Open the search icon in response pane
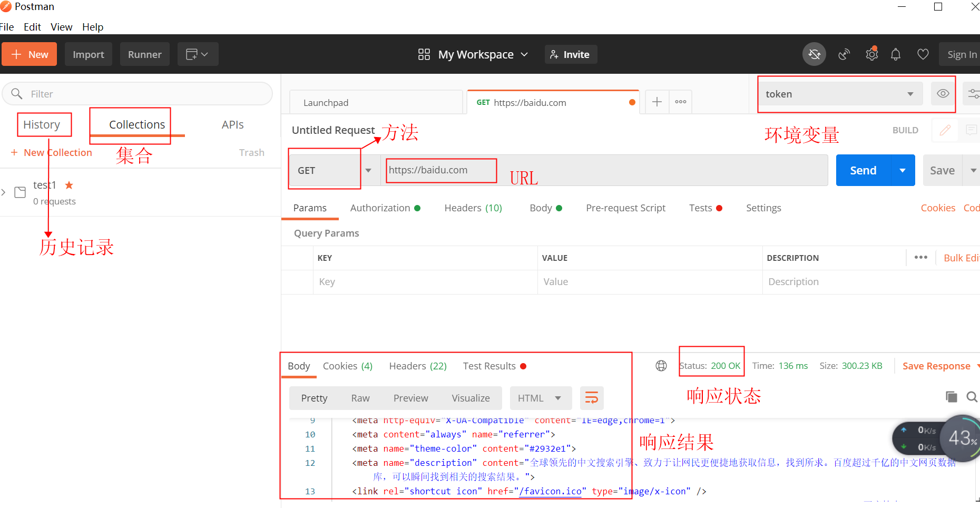 point(972,397)
